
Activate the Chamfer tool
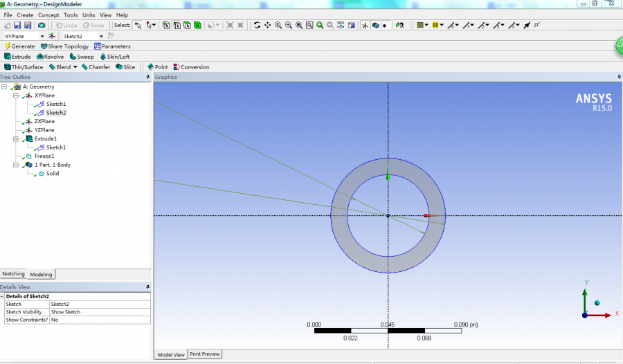[x=96, y=67]
